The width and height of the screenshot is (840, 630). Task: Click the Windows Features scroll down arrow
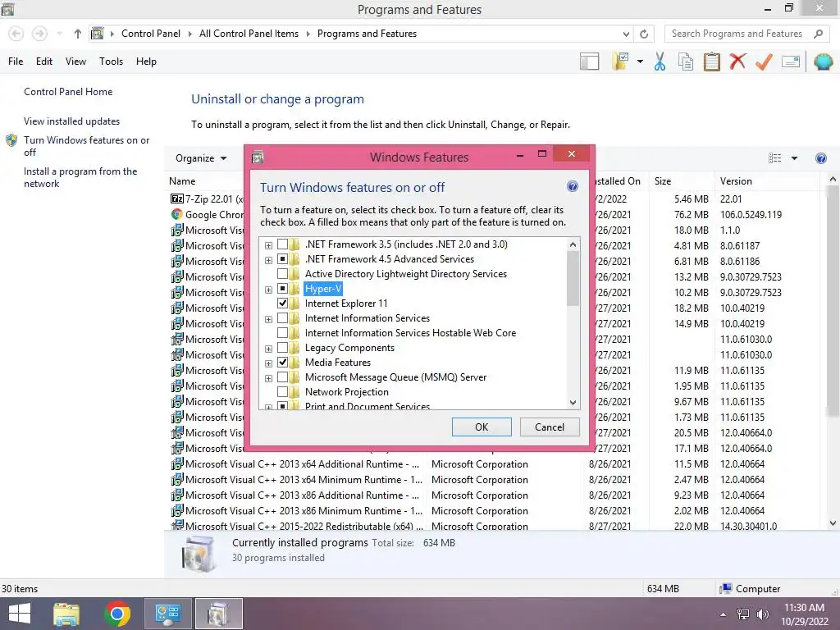pos(573,403)
